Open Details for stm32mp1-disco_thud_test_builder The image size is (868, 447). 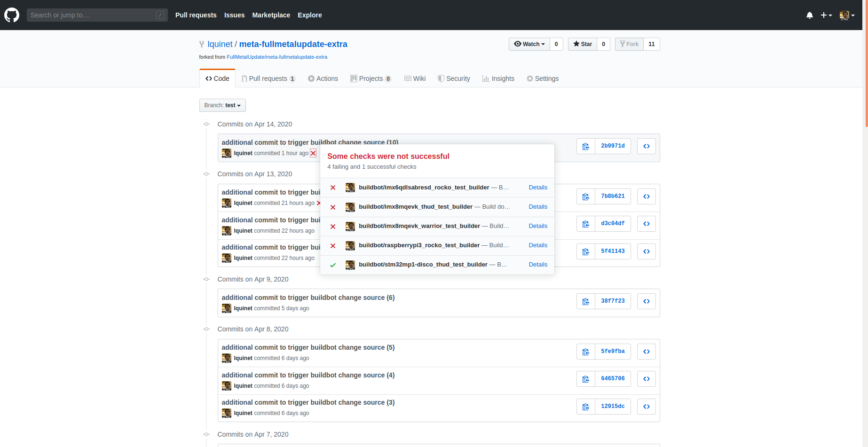(x=538, y=265)
